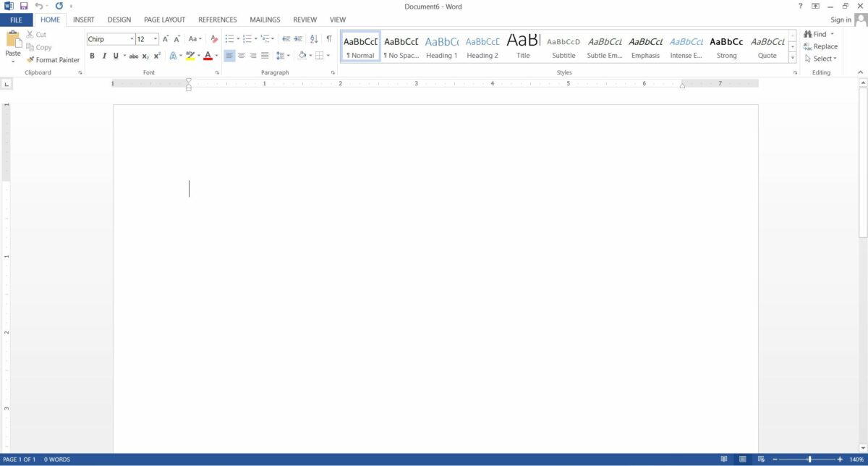
Task: Activate the Format Painter
Action: [x=53, y=59]
